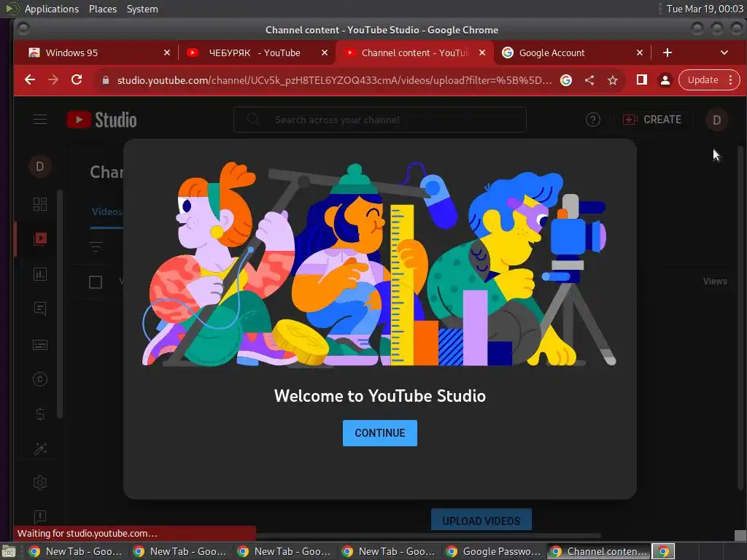Open the Studio hamburger menu icon

tap(40, 120)
